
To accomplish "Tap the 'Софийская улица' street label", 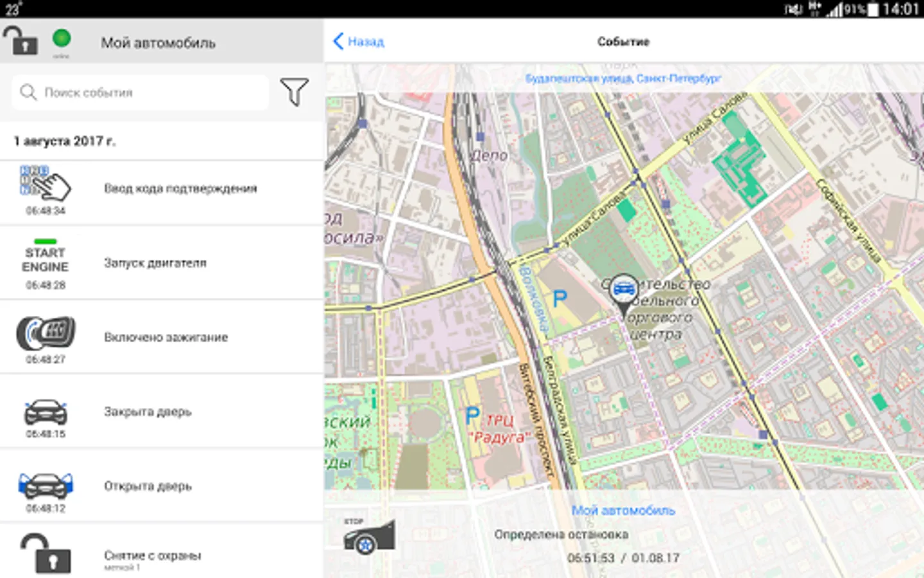I will pyautogui.click(x=848, y=220).
